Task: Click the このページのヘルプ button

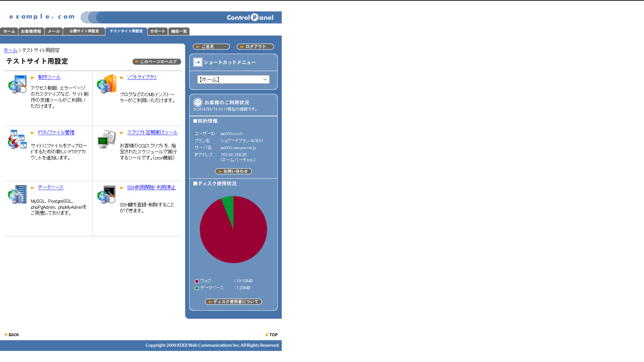Action: pyautogui.click(x=157, y=62)
